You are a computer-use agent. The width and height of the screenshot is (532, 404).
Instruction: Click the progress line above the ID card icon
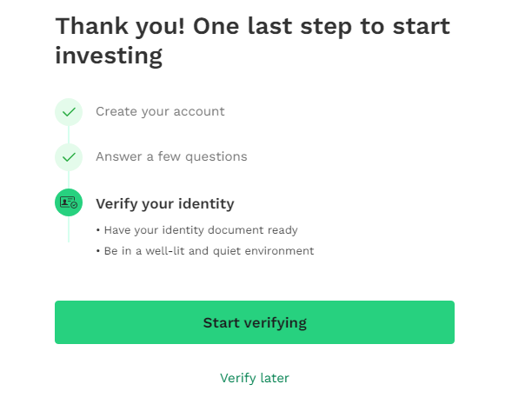(x=69, y=180)
